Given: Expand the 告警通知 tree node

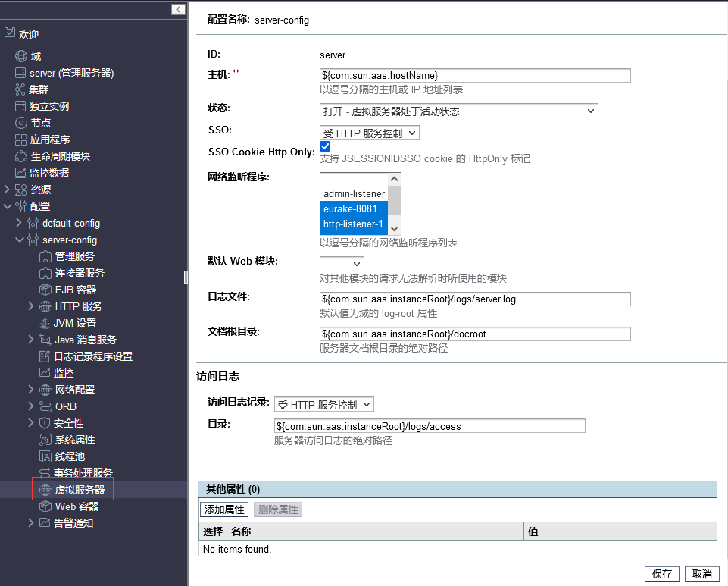Looking at the screenshot, I should tap(30, 523).
